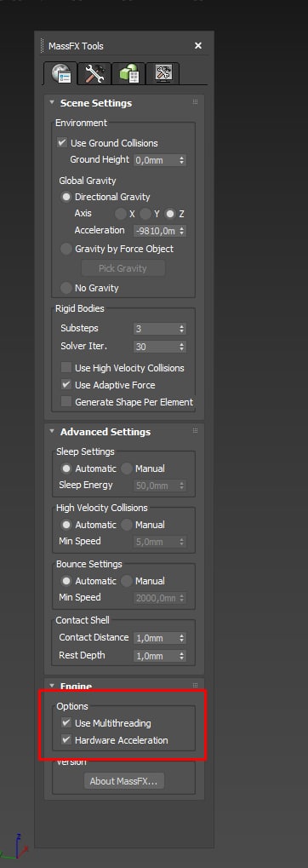
Task: Open the Multi-Object Editor tab icon
Action: [x=128, y=73]
